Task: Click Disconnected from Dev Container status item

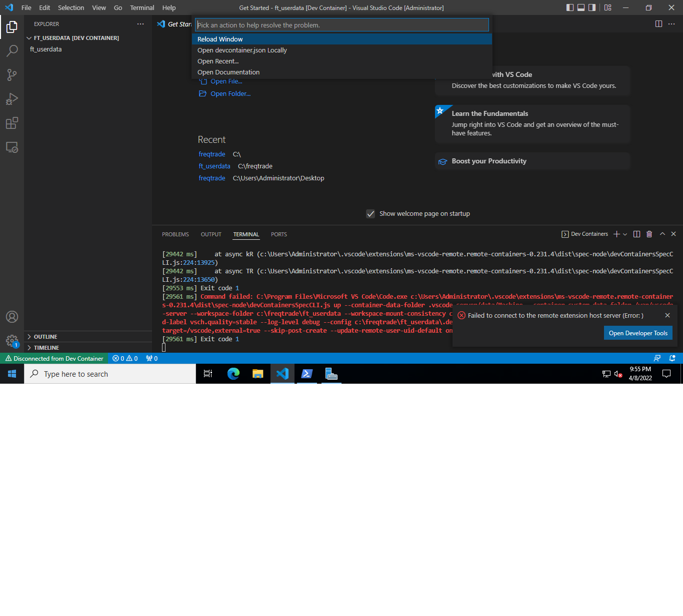Action: point(54,358)
